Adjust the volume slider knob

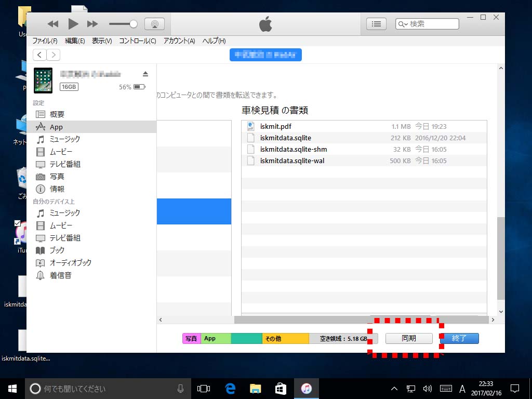pos(134,24)
